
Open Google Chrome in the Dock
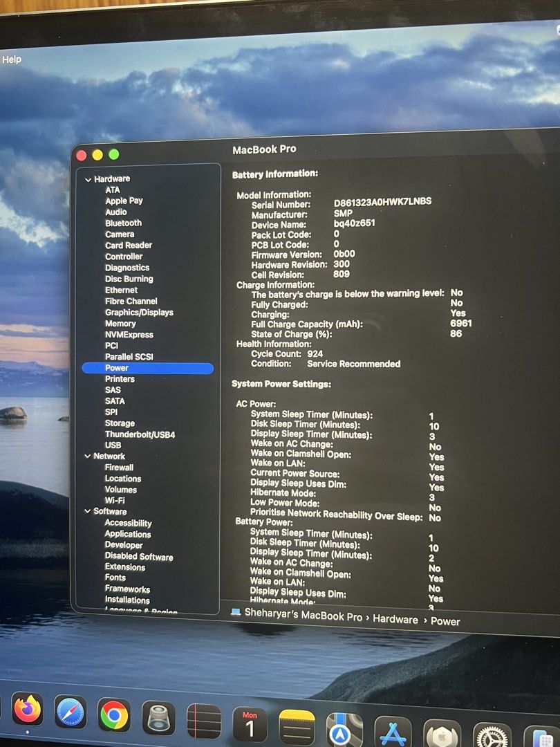coord(114,714)
